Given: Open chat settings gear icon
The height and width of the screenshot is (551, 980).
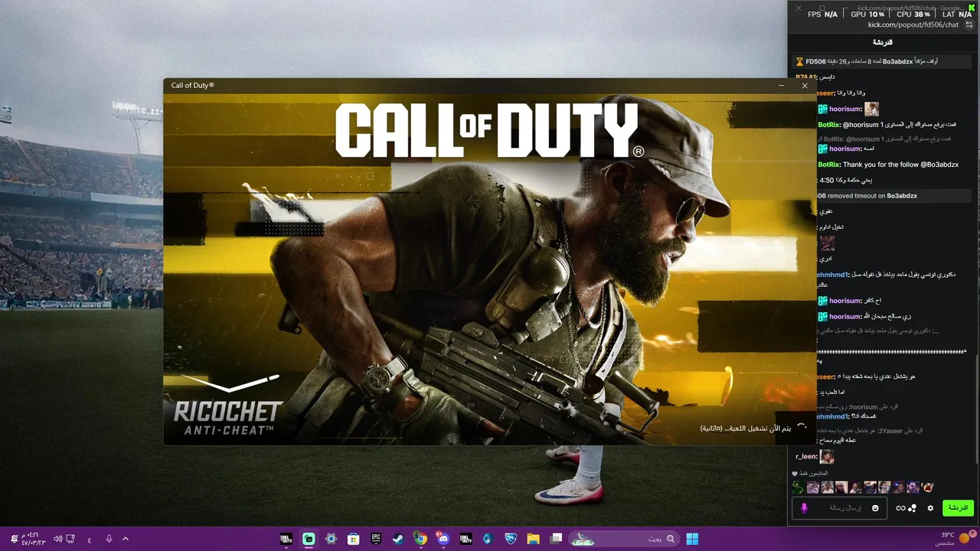Looking at the screenshot, I should 930,507.
